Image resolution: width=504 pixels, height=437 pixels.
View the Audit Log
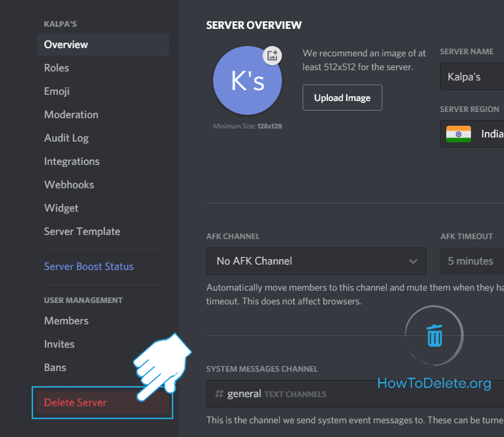[66, 138]
